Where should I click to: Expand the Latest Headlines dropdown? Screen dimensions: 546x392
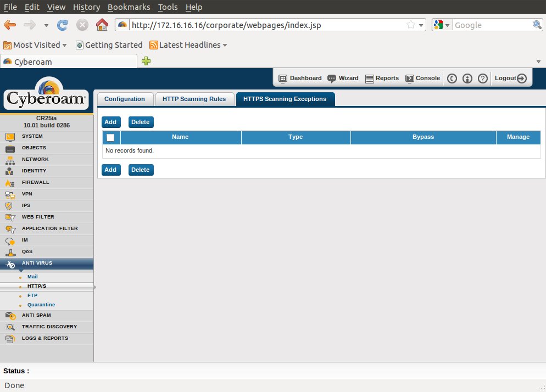click(225, 45)
